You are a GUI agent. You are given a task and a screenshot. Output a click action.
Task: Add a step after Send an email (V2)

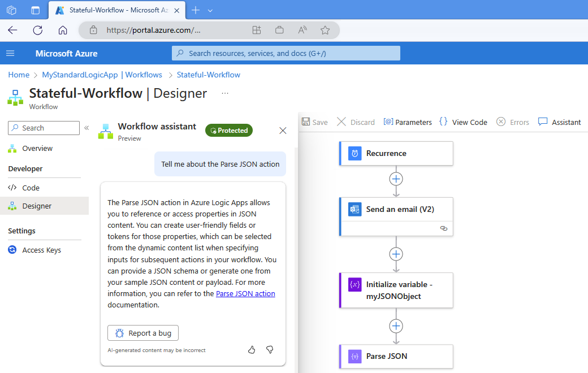(396, 254)
